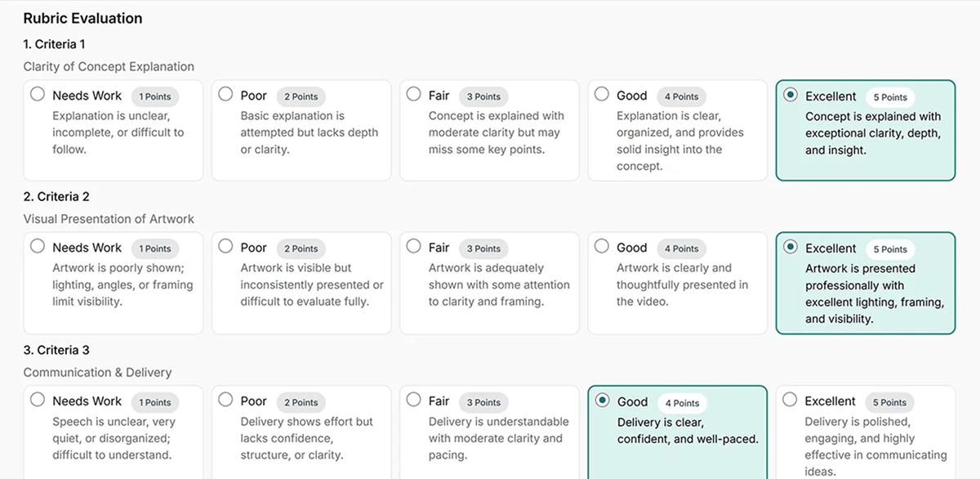980x479 pixels.
Task: Pick Fair radio for Communication & Delivery
Action: [x=413, y=400]
